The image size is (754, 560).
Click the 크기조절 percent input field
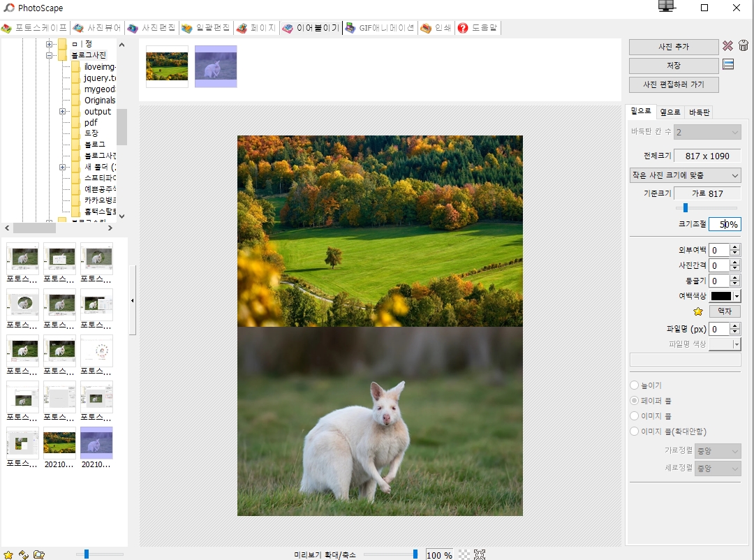(x=725, y=224)
